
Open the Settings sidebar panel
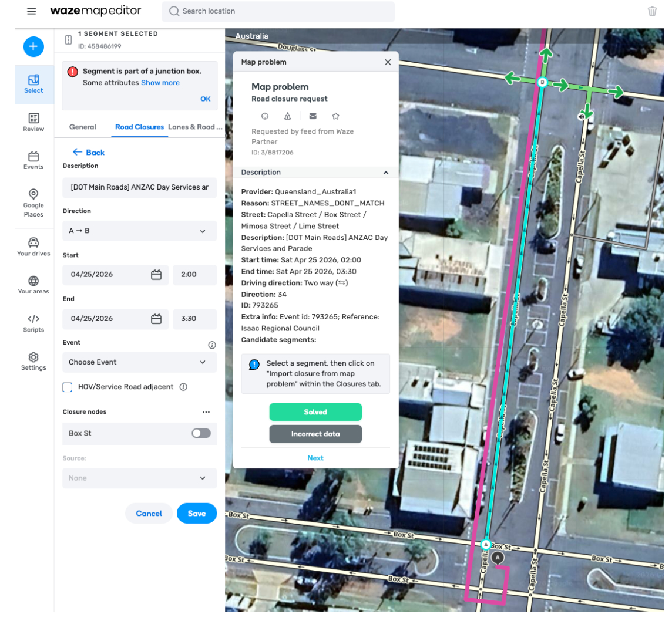tap(33, 362)
